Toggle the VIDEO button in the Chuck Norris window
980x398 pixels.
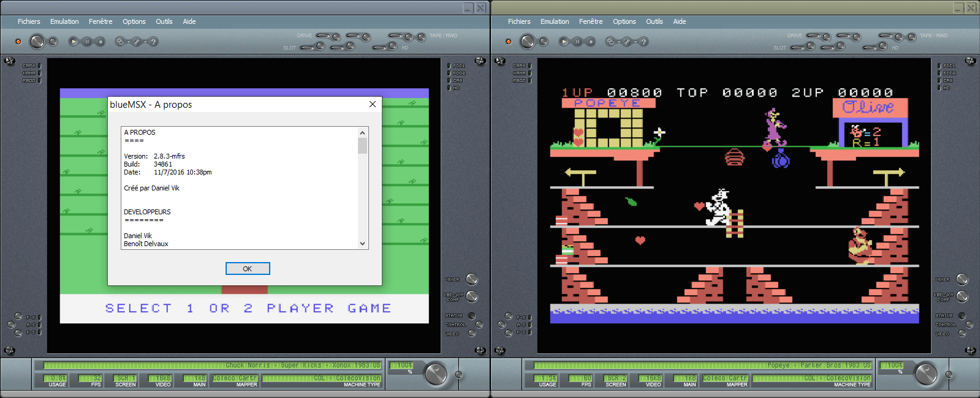point(472,334)
